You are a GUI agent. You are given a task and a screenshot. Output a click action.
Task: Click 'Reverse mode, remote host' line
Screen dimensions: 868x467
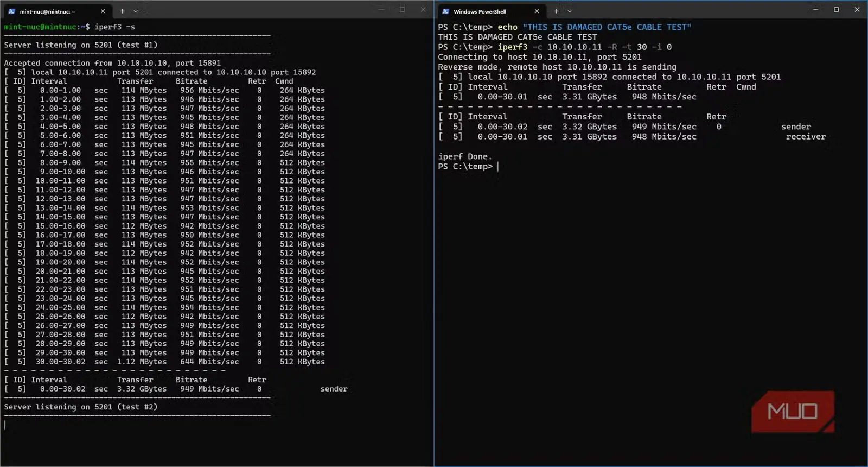tap(557, 67)
